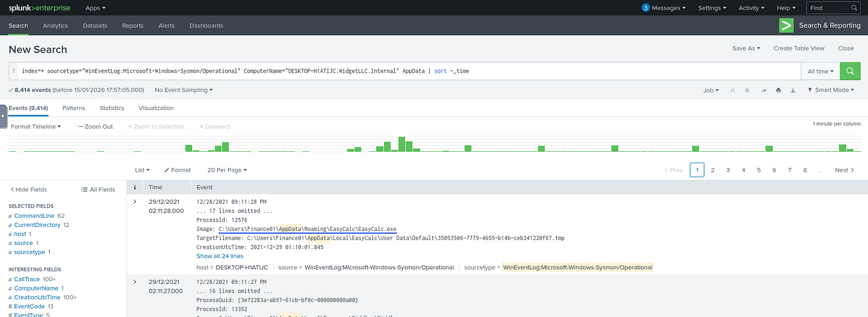Go to the Dashboards nav tab
Screen dimensions: 868x317
(x=206, y=25)
